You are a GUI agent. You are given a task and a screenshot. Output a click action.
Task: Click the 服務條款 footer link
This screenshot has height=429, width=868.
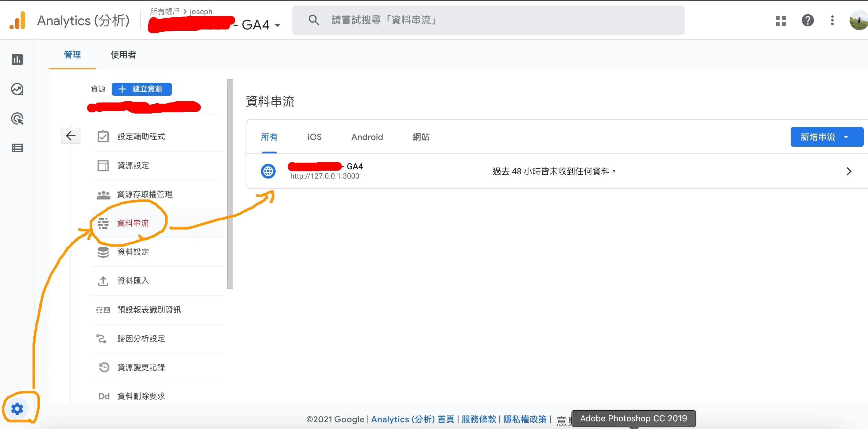(x=479, y=419)
